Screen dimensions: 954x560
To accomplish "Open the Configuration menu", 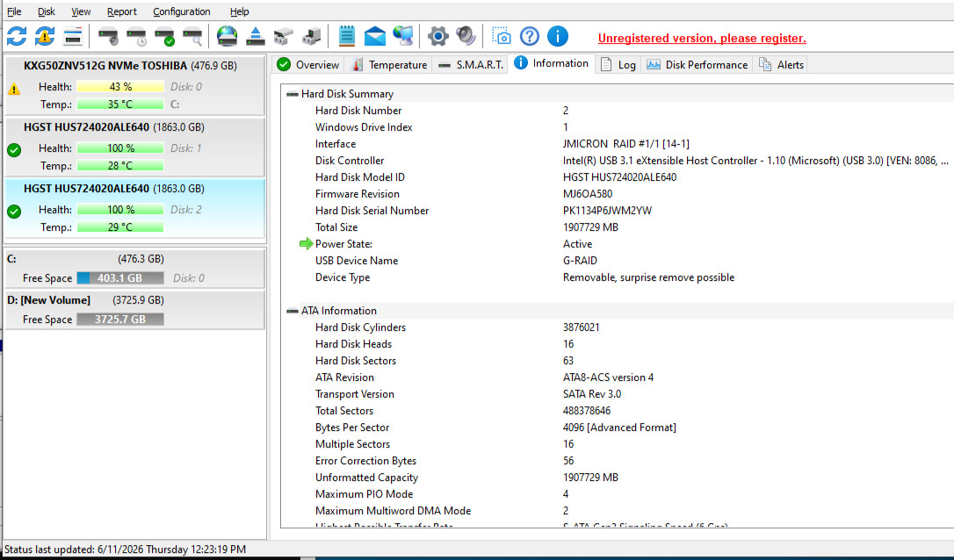I will (181, 11).
